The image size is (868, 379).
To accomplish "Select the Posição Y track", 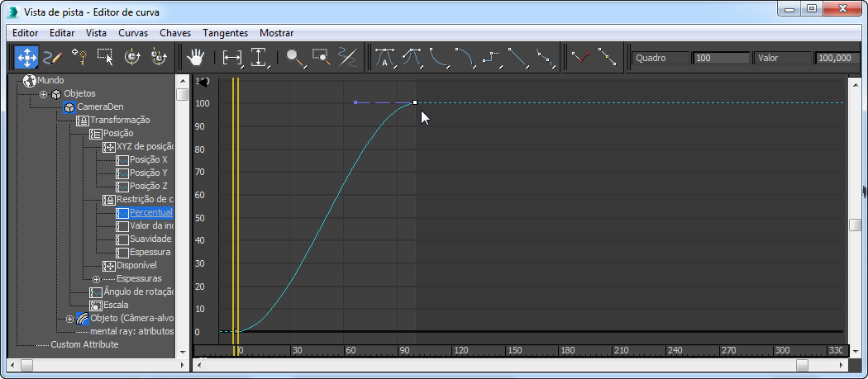I will 148,173.
